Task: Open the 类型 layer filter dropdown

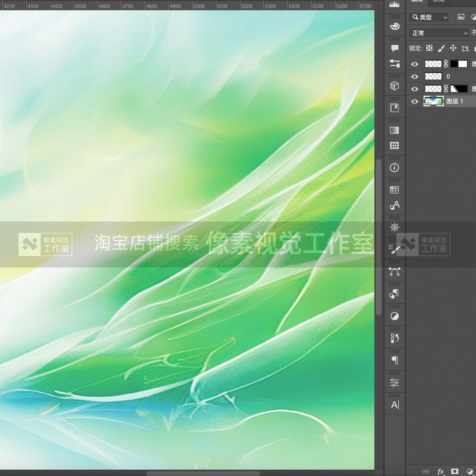Action: click(429, 17)
